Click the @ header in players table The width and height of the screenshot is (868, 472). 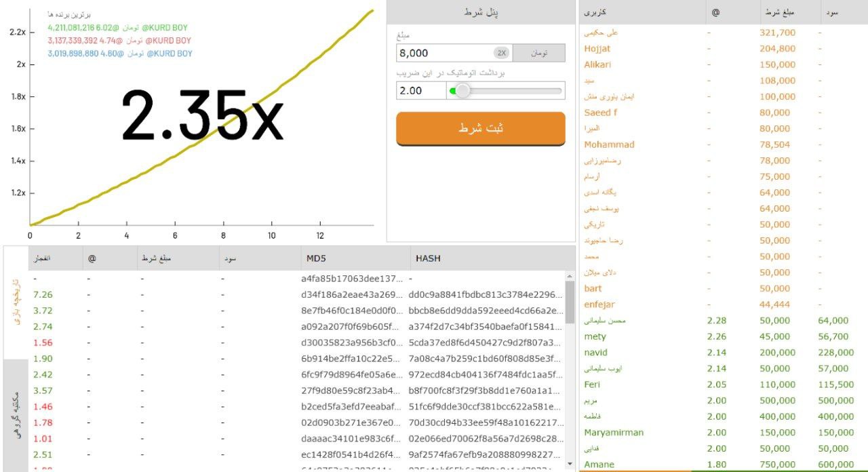716,12
